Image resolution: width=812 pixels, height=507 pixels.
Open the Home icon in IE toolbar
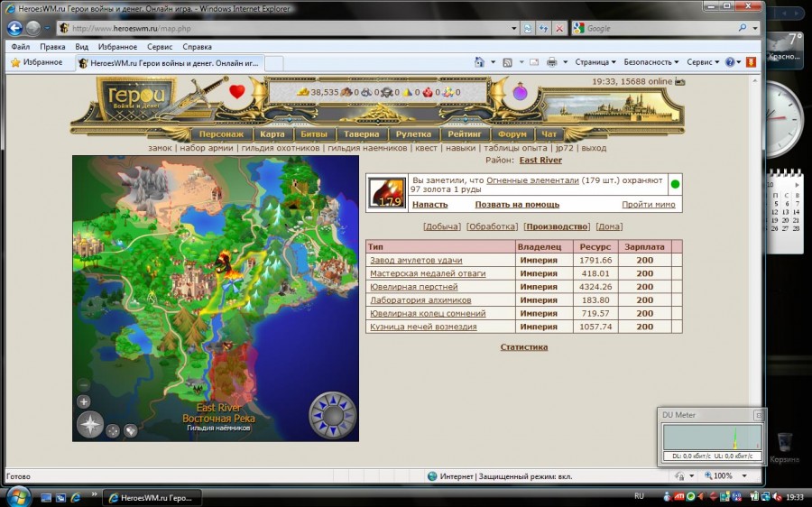[x=480, y=62]
